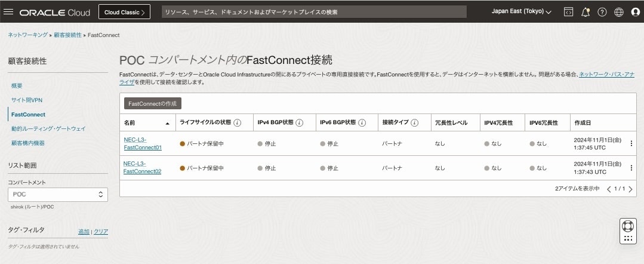The height and width of the screenshot is (264, 644).
Task: Click the IPV6冗長性 column header
Action: pyautogui.click(x=544, y=123)
